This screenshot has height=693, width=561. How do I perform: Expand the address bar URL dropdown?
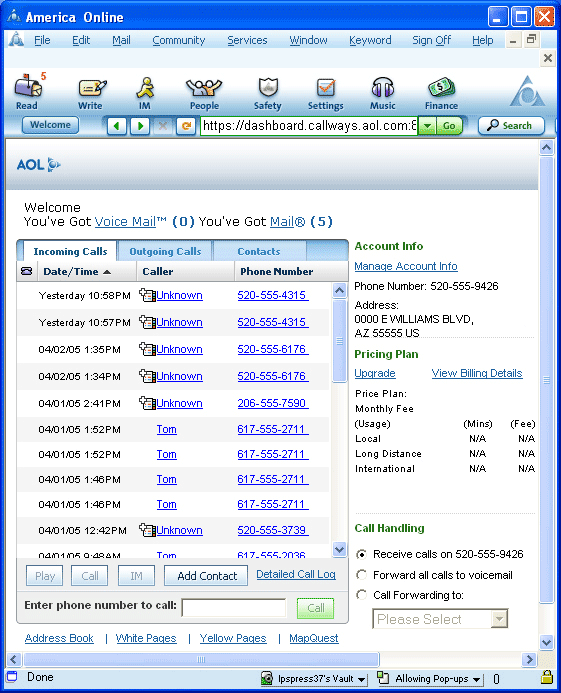pos(427,126)
